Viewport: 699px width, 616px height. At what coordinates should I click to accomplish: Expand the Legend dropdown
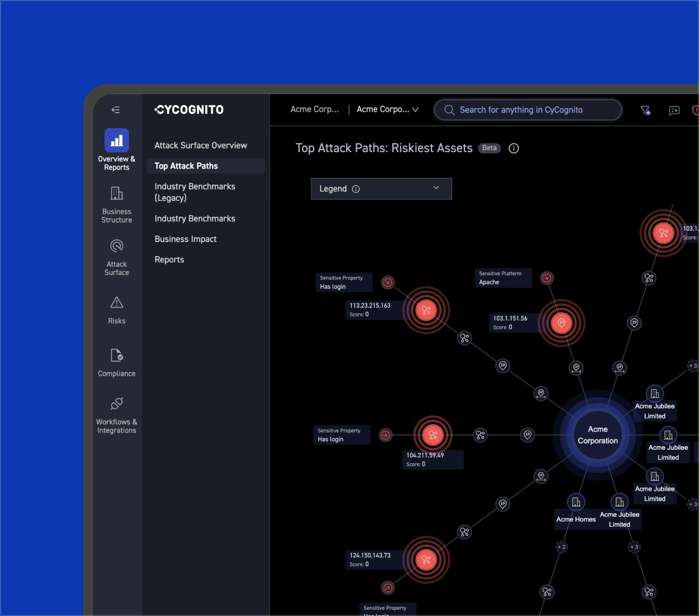coord(381,189)
